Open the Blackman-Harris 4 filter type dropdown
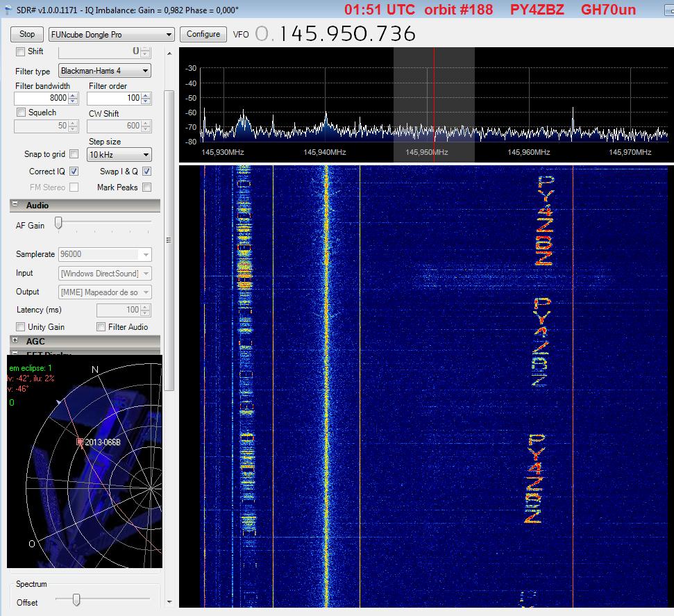The height and width of the screenshot is (616, 674). (104, 71)
